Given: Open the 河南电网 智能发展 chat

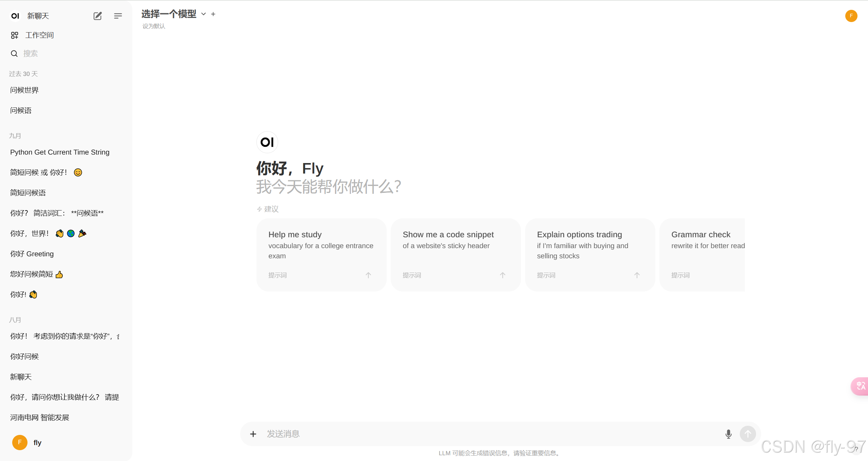Looking at the screenshot, I should tap(40, 418).
